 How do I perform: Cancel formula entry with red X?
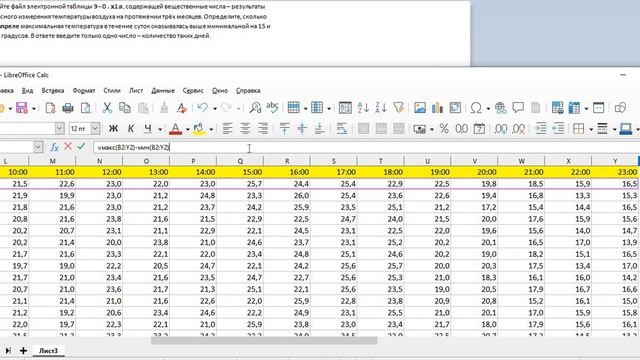68,147
